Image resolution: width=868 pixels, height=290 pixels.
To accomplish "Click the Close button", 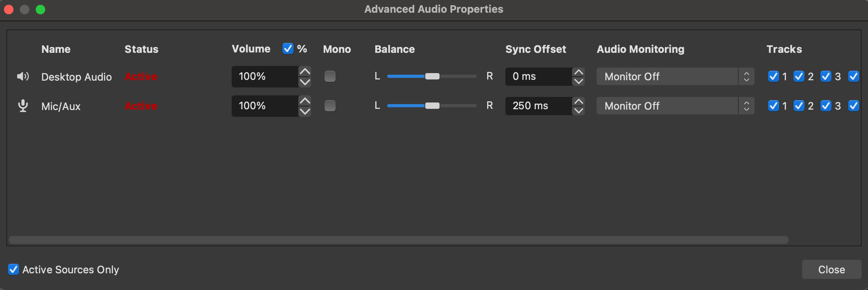I will coord(832,269).
